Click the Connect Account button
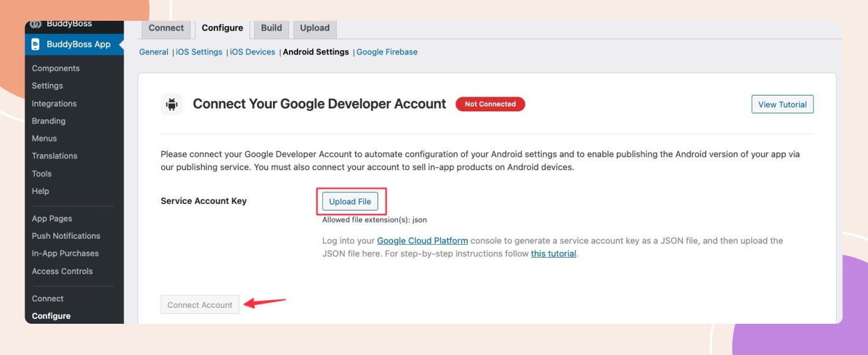This screenshot has height=355, width=868. 200,305
